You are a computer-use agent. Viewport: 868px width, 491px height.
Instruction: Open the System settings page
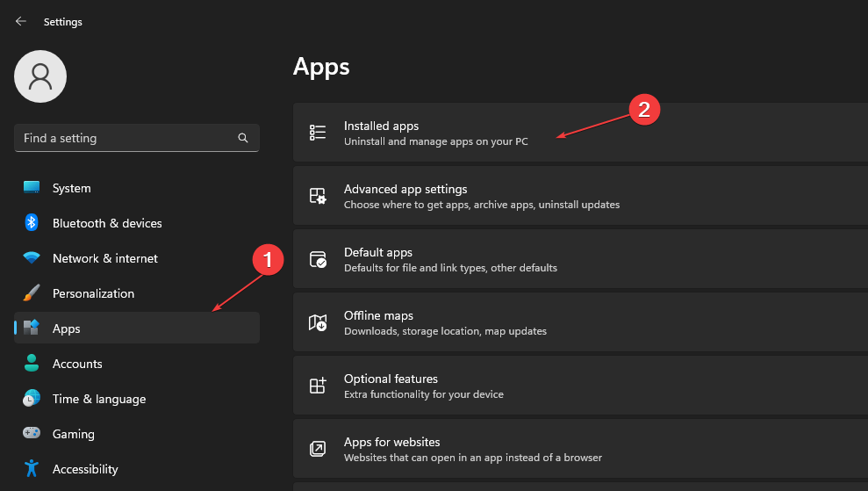[137, 188]
